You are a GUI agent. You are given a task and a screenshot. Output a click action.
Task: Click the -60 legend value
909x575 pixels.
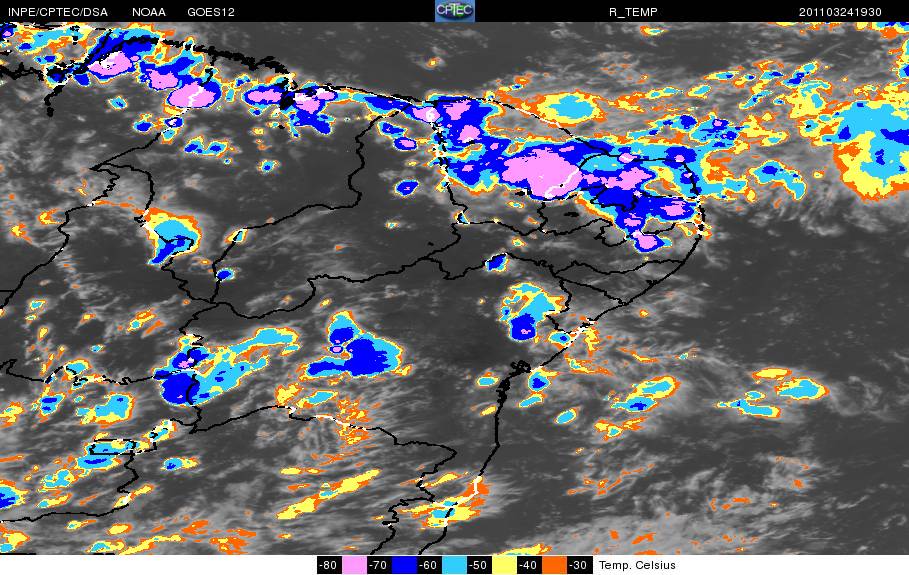click(429, 565)
